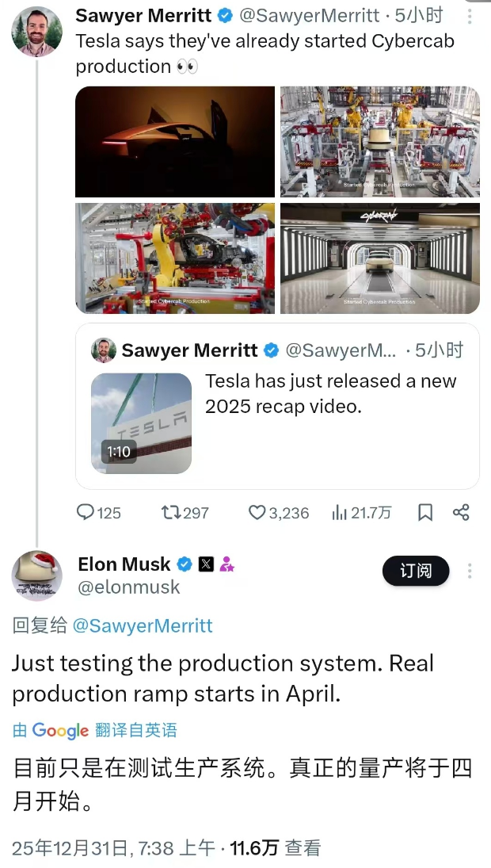The width and height of the screenshot is (491, 868).
Task: View the dark Cybercab silhouette photo
Action: 175,141
